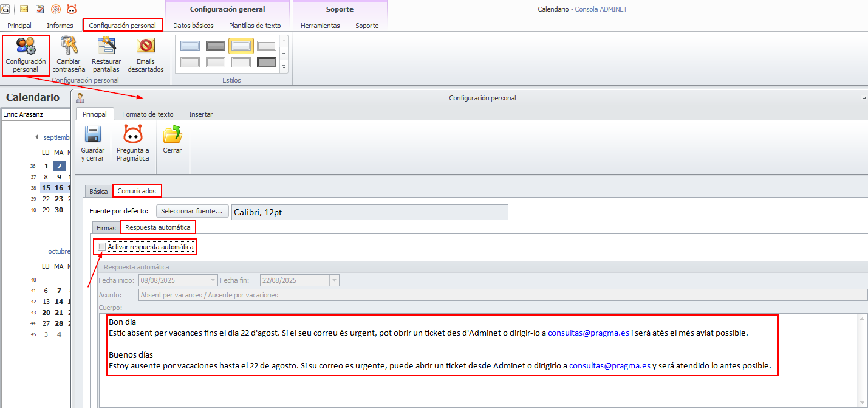Click the user icon in dialog title bar
Image resolution: width=868 pixels, height=408 pixels.
[80, 98]
